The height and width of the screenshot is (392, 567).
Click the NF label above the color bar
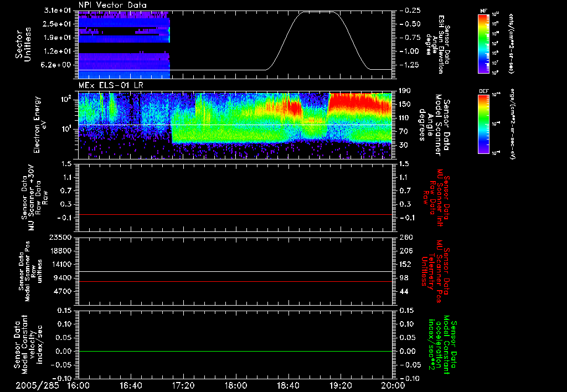pyautogui.click(x=484, y=11)
